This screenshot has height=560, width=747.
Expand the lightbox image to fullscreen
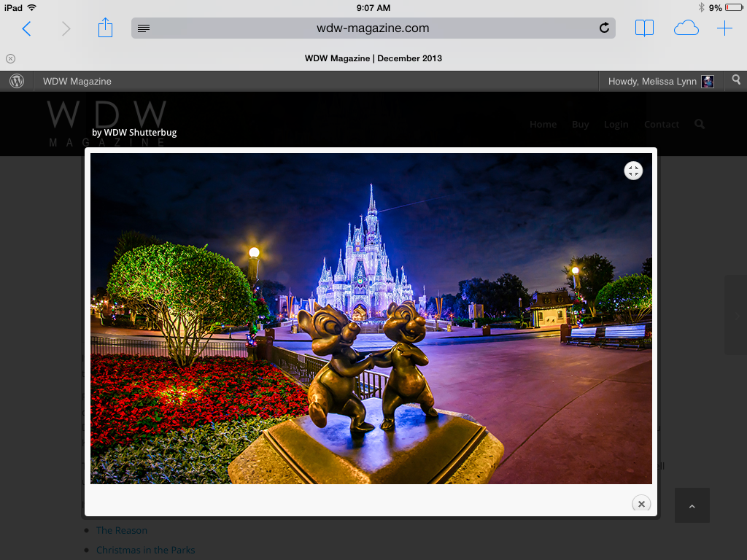point(633,171)
